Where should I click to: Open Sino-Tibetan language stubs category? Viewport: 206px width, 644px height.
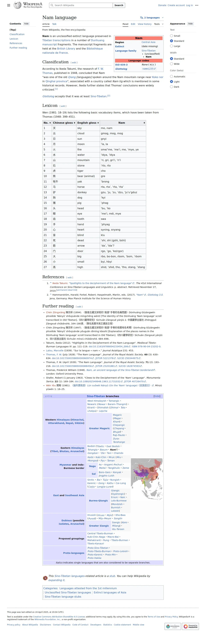tap(63, 596)
